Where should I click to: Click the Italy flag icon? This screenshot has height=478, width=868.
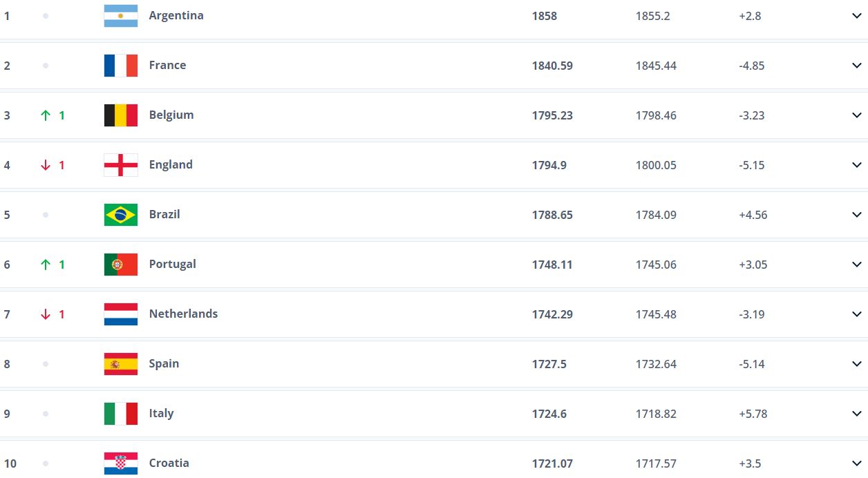click(x=121, y=414)
